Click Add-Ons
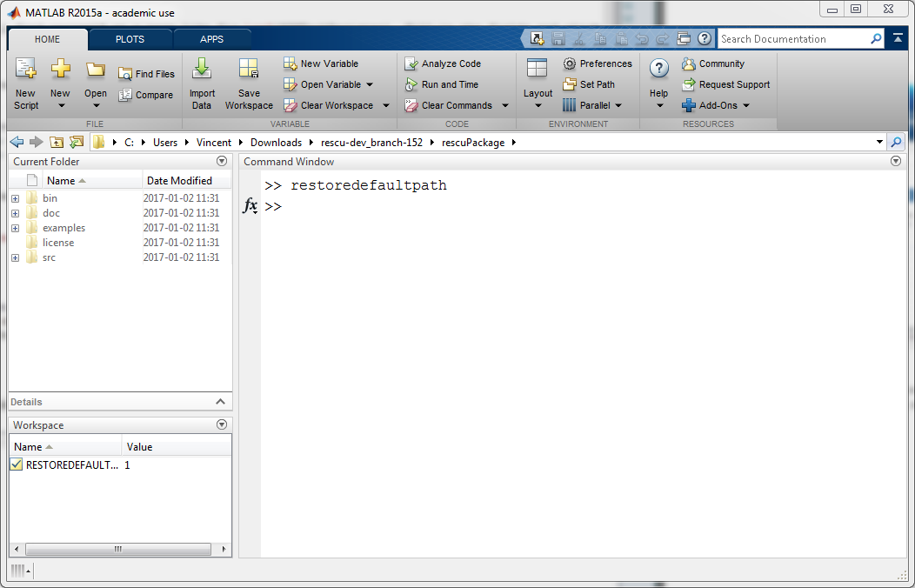The width and height of the screenshot is (915, 588). (716, 105)
